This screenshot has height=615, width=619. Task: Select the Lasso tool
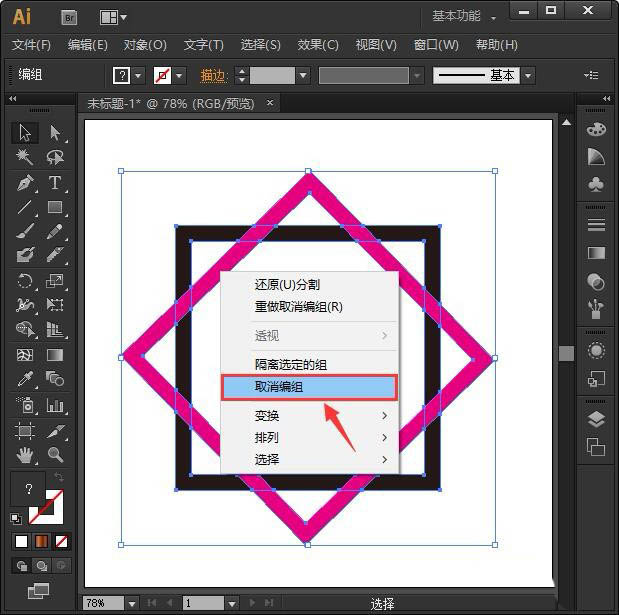pyautogui.click(x=55, y=157)
